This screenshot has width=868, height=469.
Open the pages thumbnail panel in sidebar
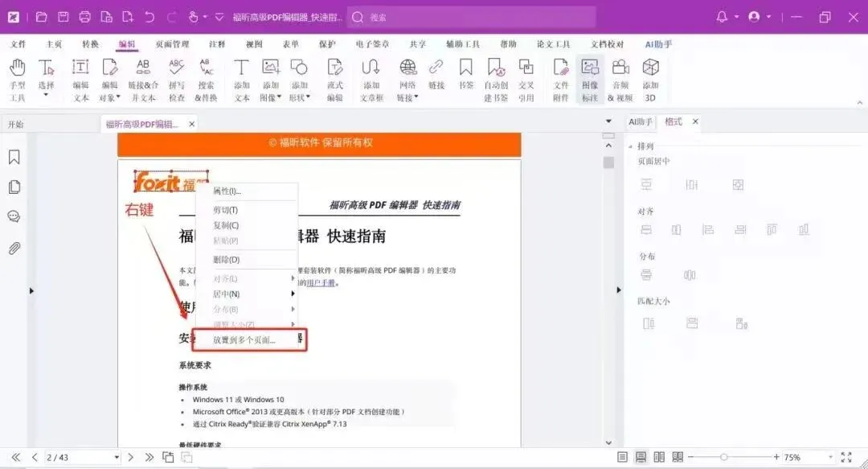tap(14, 187)
